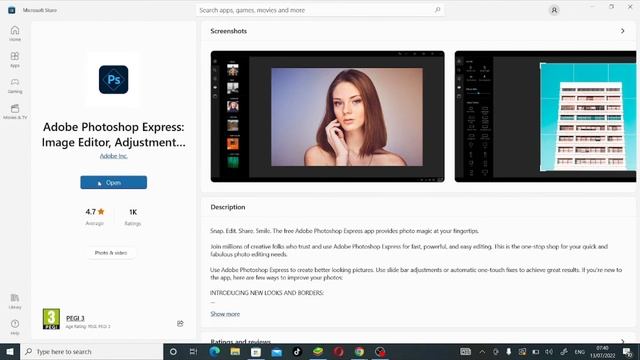Screen dimensions: 640x360
Task: Click the Screenshots heading
Action: 229,31
